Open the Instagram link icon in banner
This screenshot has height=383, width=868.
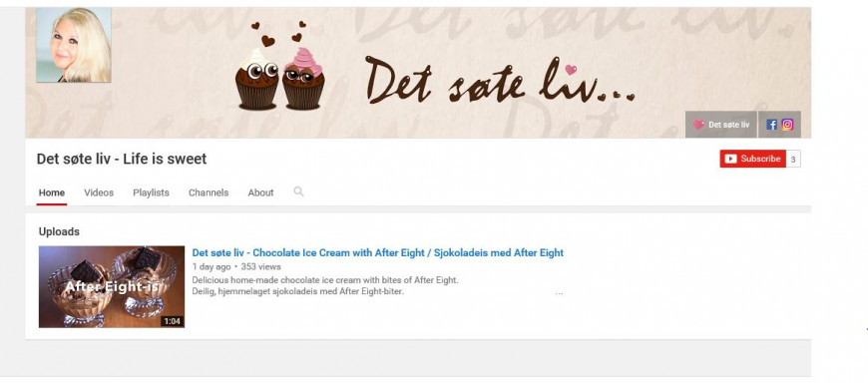(x=787, y=125)
